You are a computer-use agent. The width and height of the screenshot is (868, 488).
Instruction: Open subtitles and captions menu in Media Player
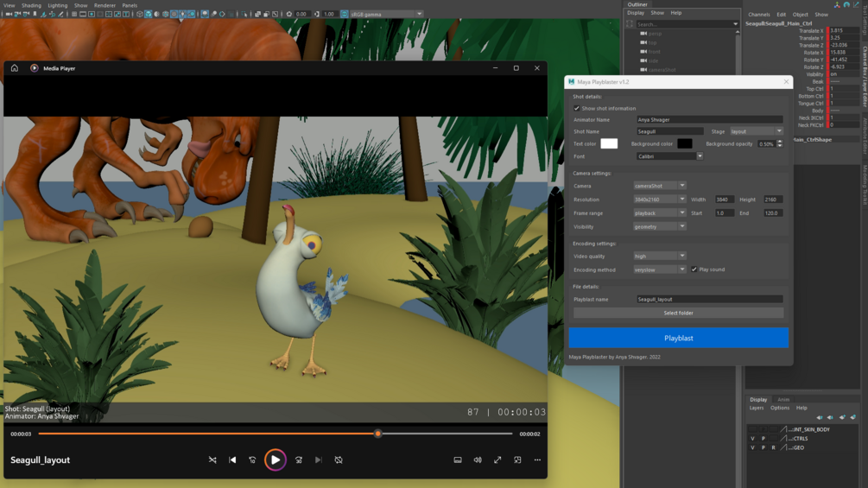point(458,459)
